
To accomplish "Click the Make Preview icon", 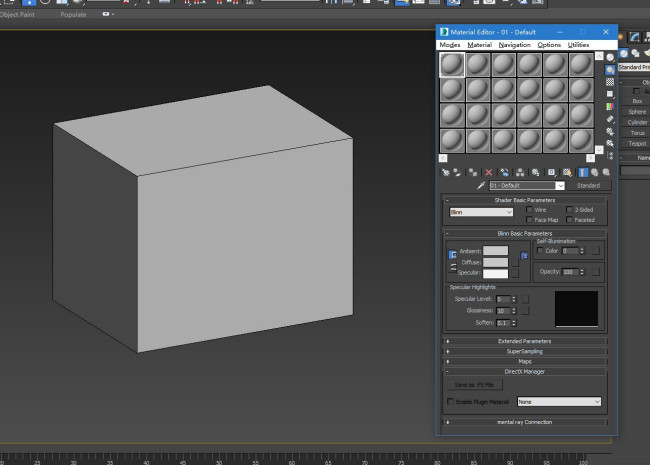I will (610, 119).
